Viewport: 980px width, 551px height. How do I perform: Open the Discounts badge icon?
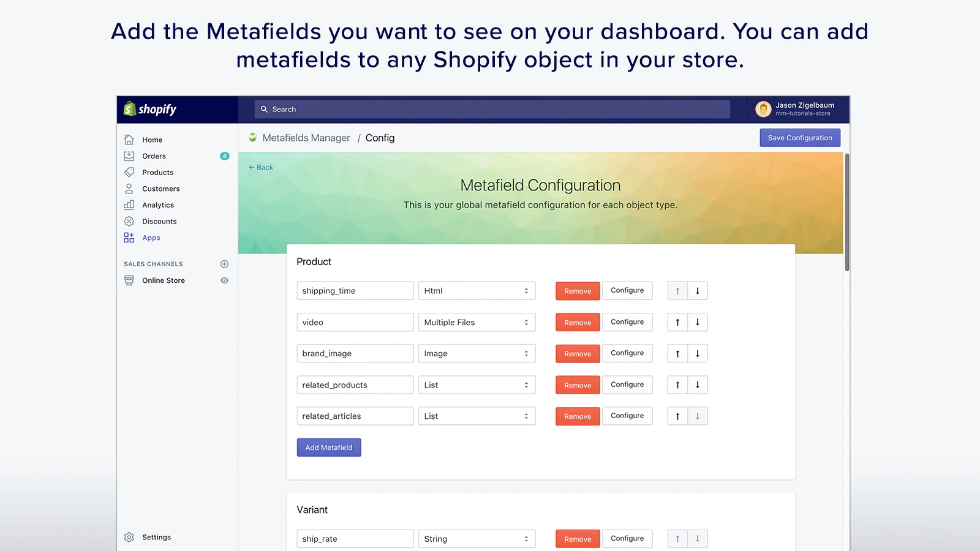pyautogui.click(x=129, y=221)
